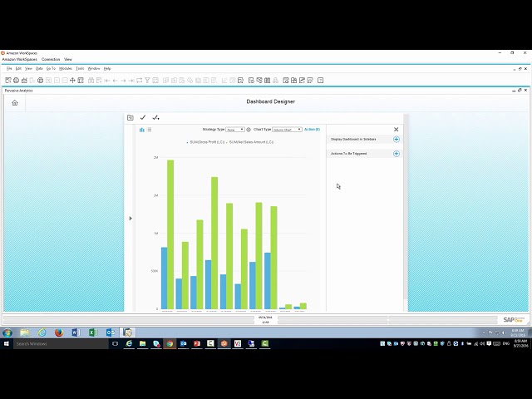This screenshot has width=532, height=399.
Task: Open the File menu
Action: tap(9, 68)
